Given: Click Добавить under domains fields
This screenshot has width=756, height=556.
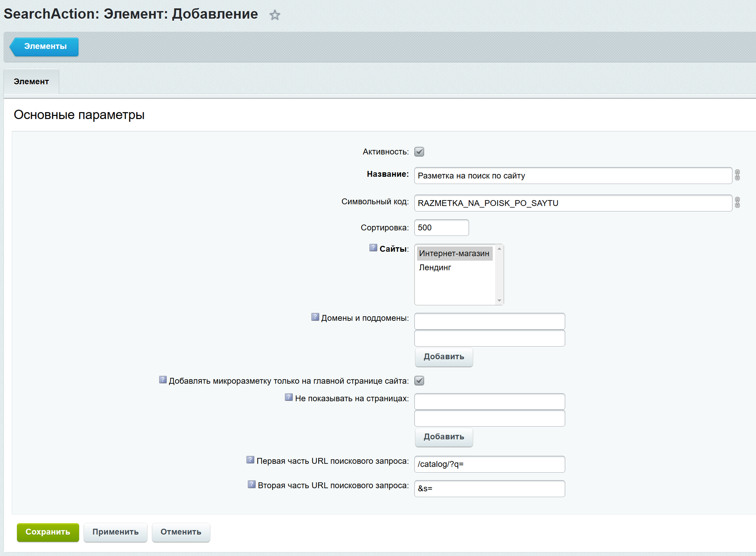Looking at the screenshot, I should (x=444, y=357).
